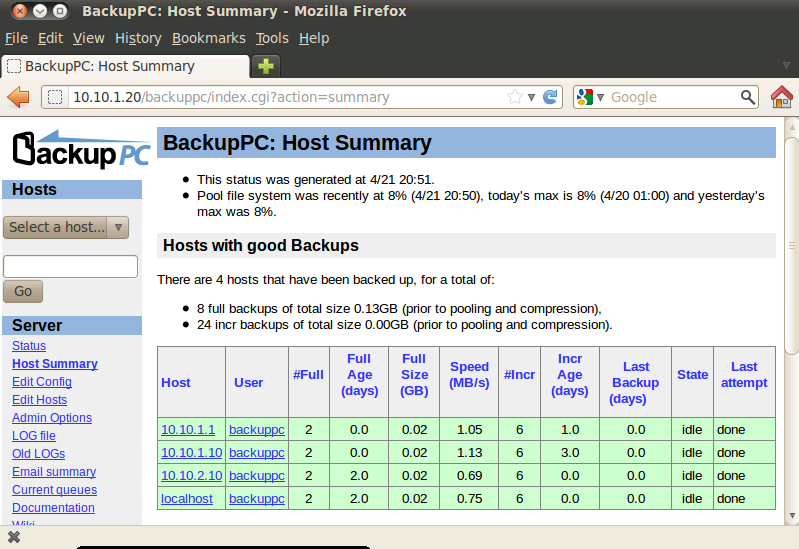Open the Old LOGs link
This screenshot has height=549, width=799.
pyautogui.click(x=39, y=454)
